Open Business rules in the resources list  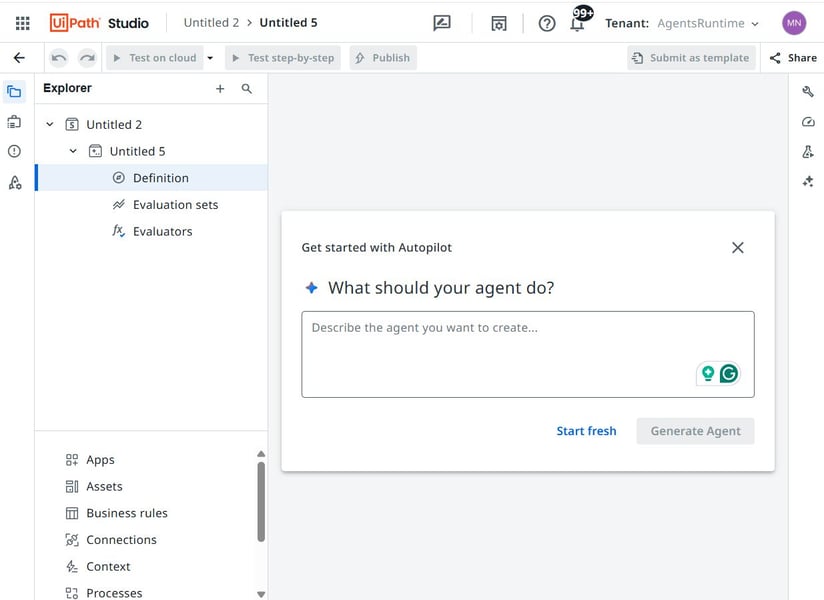116,513
